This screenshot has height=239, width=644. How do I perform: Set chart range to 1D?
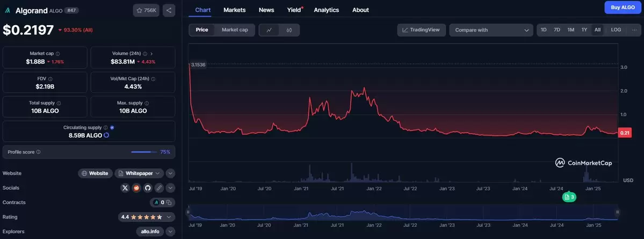544,30
